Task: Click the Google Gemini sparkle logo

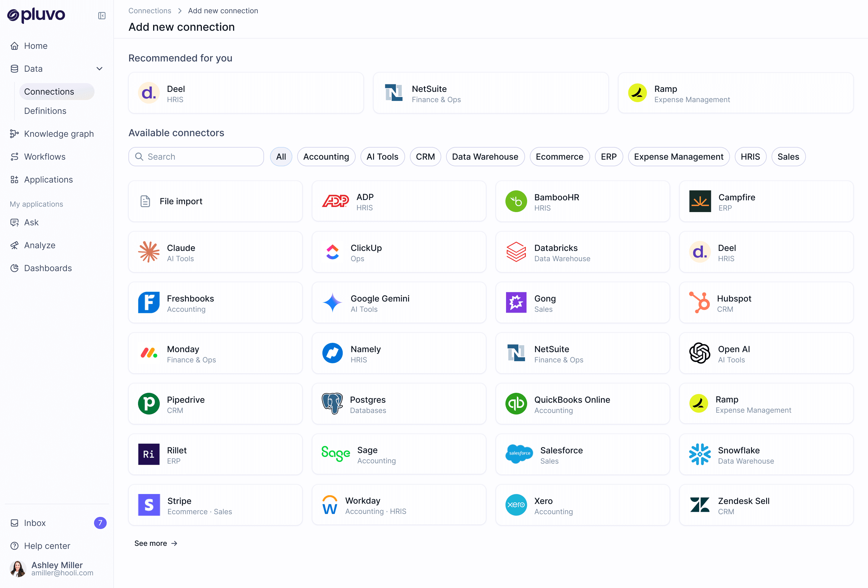Action: pos(332,302)
